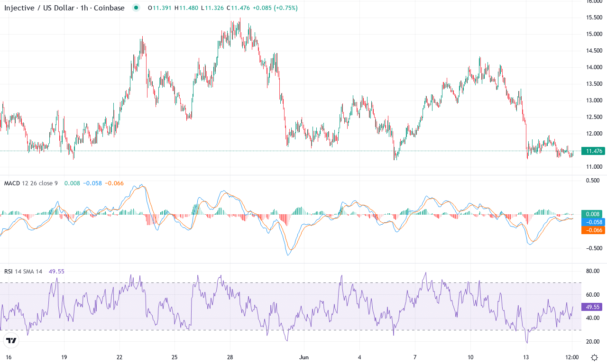Screen dimensions: 607x364
Task: Click the low value L11.326 in header
Action: point(213,8)
